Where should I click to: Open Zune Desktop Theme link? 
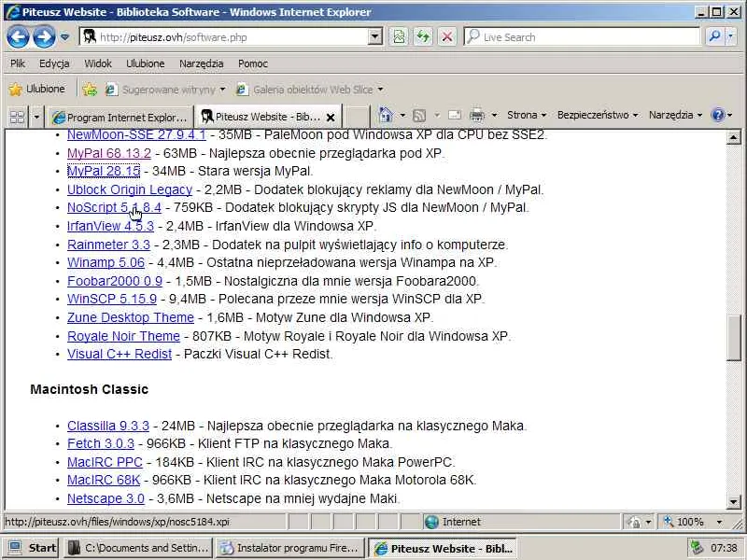point(131,317)
